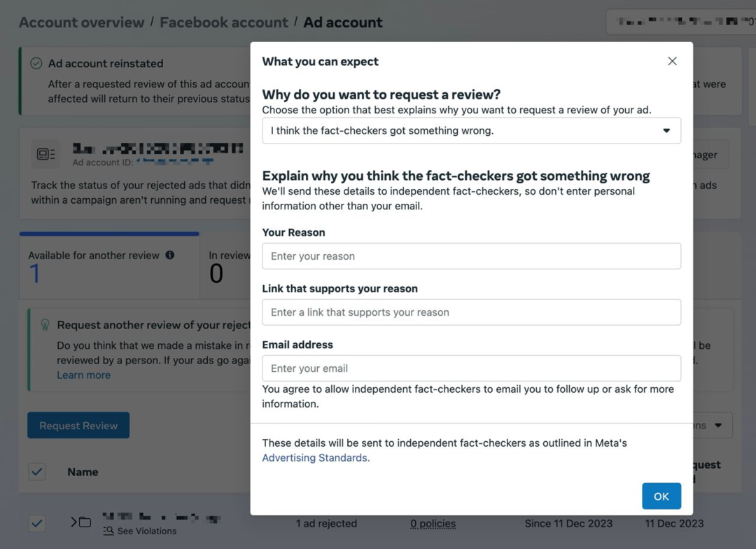Uncheck the campaign row checkbox
756x549 pixels.
[37, 523]
